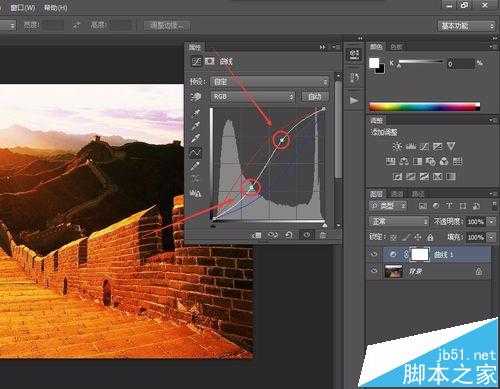This screenshot has width=500, height=389.
Task: Hide the 曲线 1 layer with eye icon
Action: pyautogui.click(x=374, y=254)
